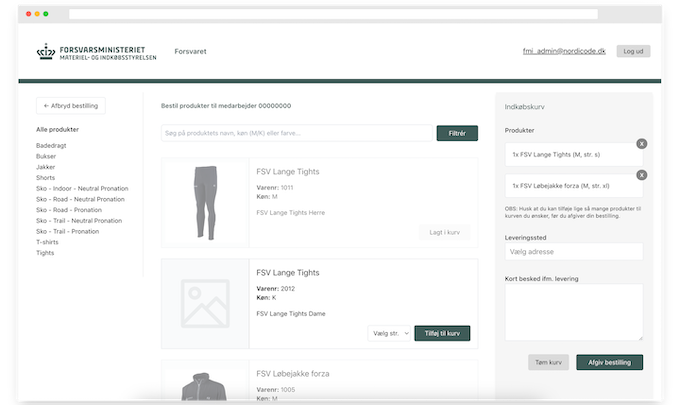Click Tilføj til kurv for FSV Lange Tights Dame
Viewport: 680px width, 405px height.
tap(442, 333)
